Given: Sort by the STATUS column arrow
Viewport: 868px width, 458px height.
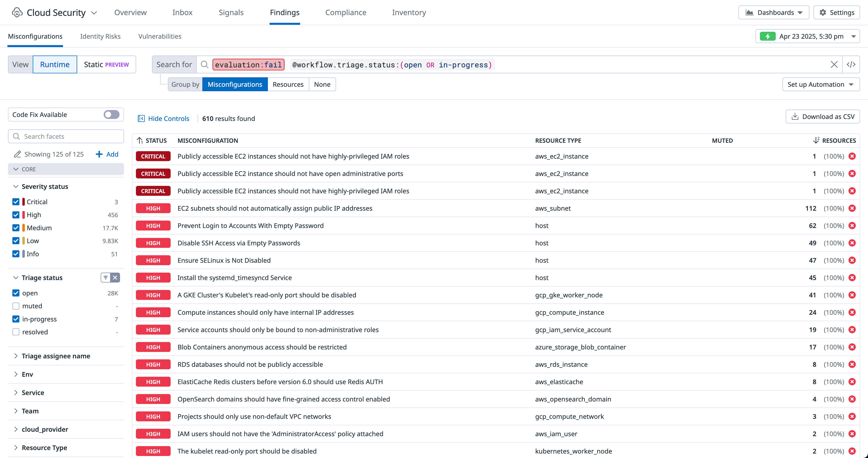Looking at the screenshot, I should tap(140, 141).
